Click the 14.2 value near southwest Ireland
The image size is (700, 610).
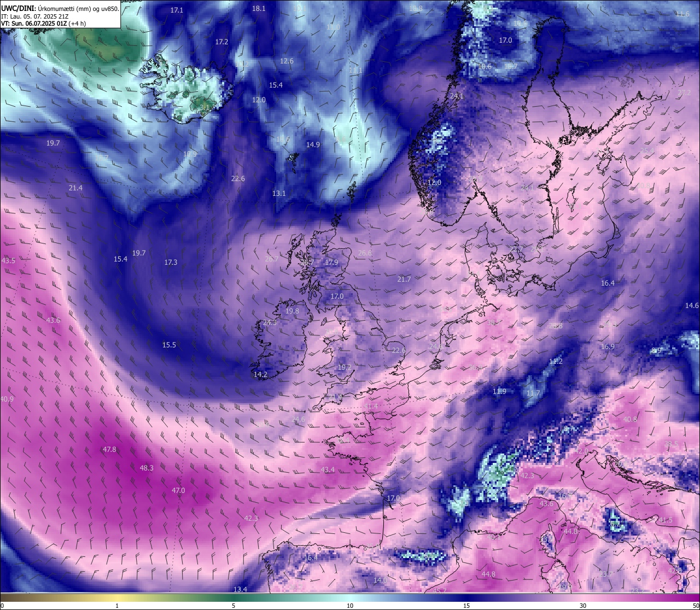260,375
